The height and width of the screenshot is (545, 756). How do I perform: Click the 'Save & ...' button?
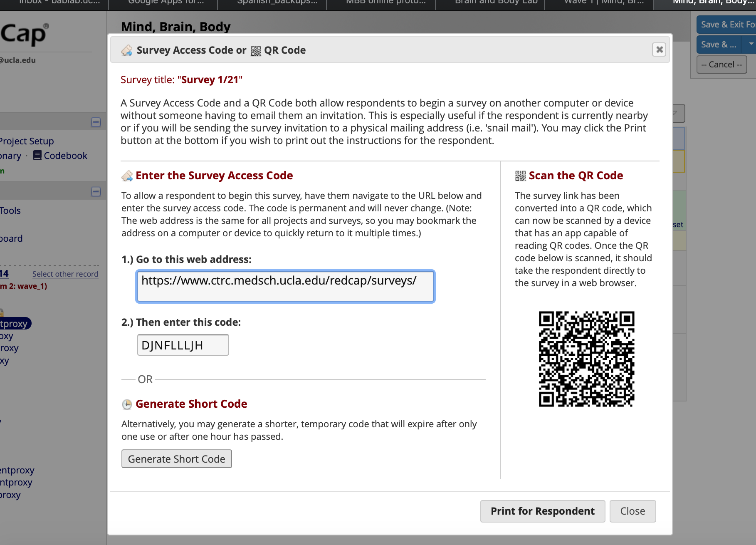[719, 45]
